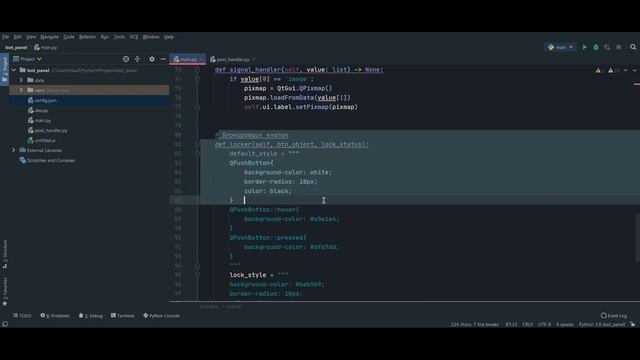
Task: Close the post_handler.py tab
Action: coord(254,60)
